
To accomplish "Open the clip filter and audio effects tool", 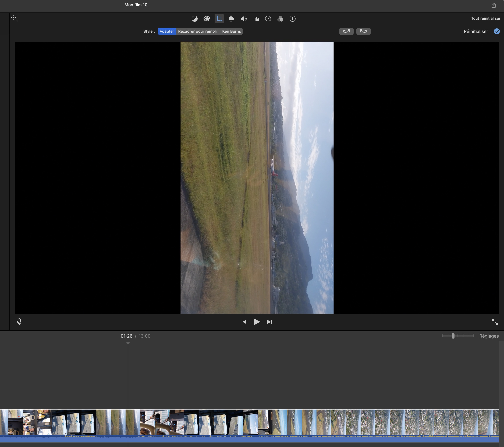I will 280,19.
